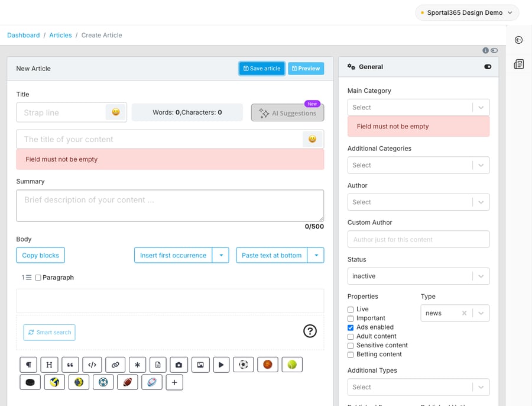
Task: Mark article as Adult content
Action: 351,337
